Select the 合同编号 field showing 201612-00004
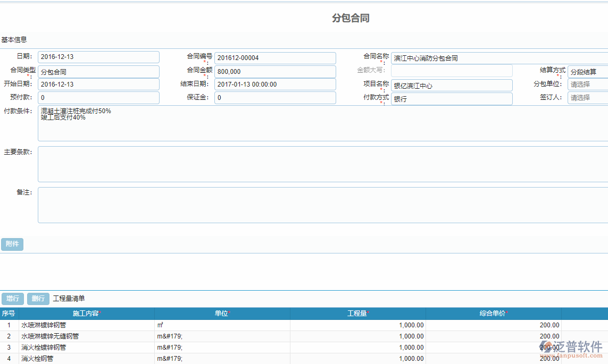This screenshot has height=364, width=608. tap(275, 57)
